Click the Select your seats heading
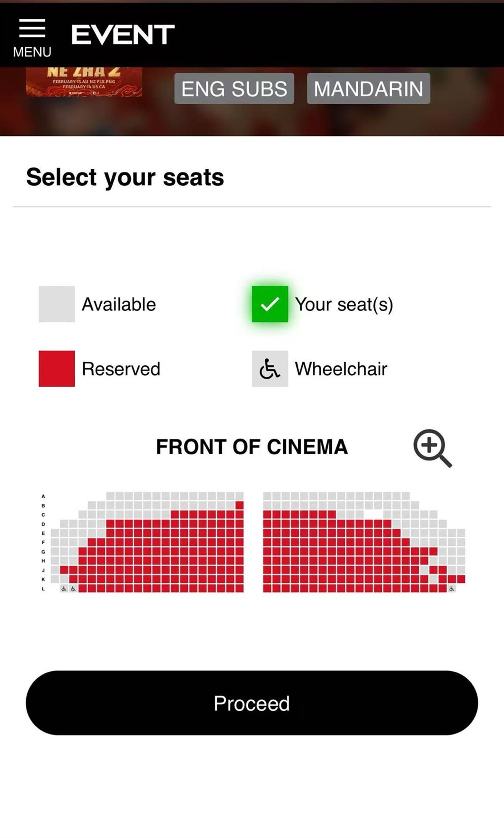Screen dimensions: 504x838 pos(125,177)
